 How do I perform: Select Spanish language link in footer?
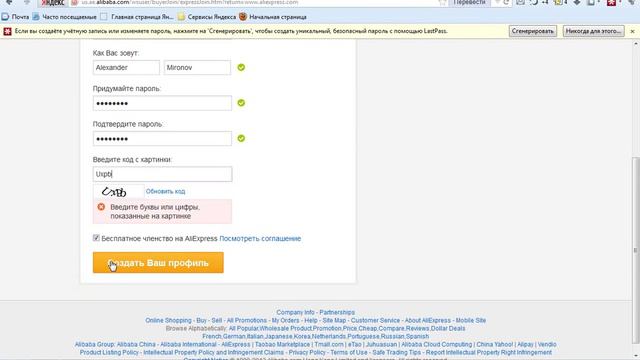click(x=418, y=337)
